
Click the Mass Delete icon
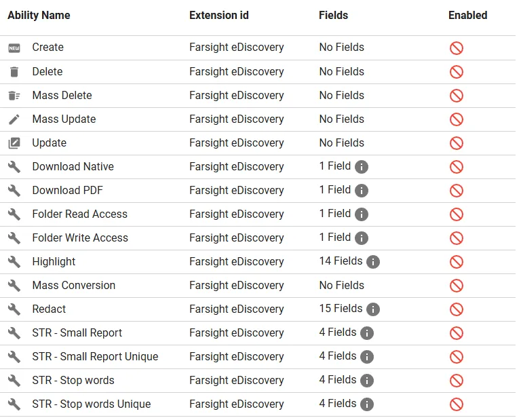pos(14,96)
